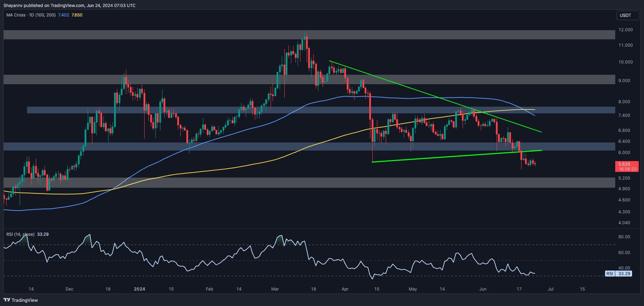644x306 pixels.
Task: Click the Mar label on date axis
Action: coord(275,289)
